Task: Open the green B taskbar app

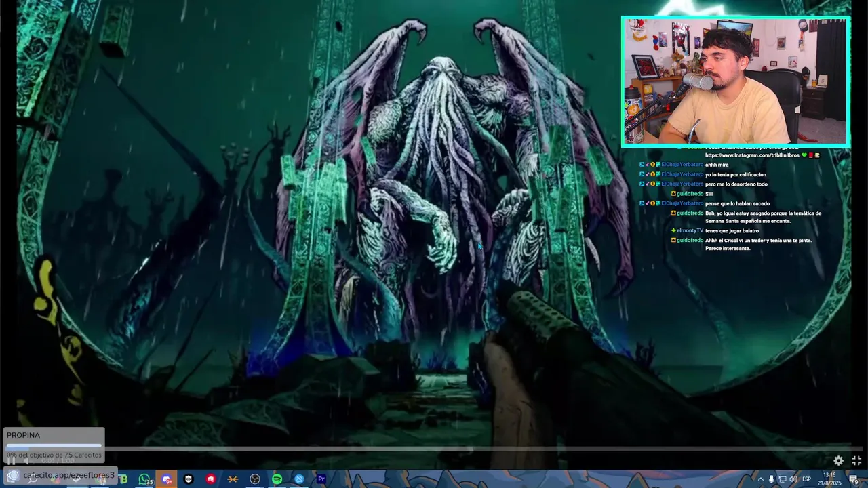Action: [x=123, y=479]
